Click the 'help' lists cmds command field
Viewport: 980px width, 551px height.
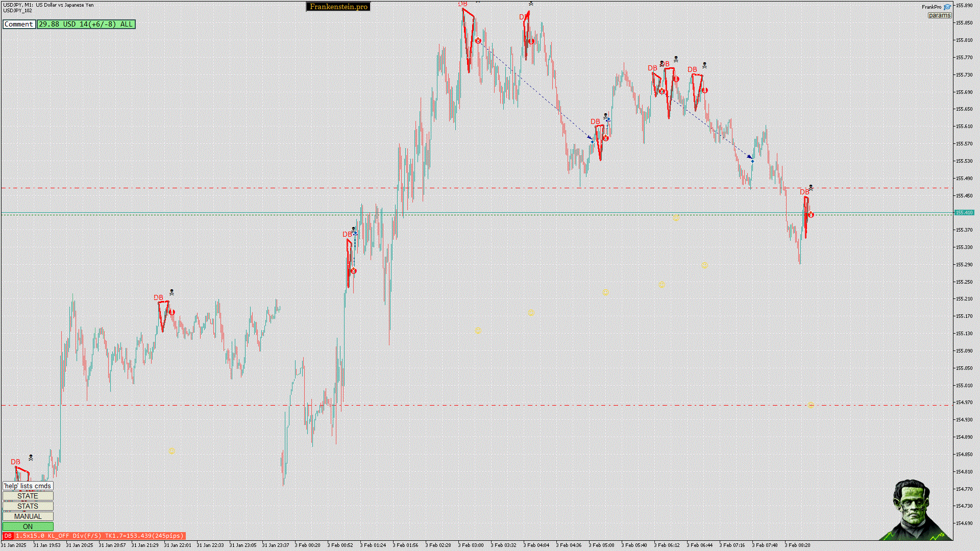[x=28, y=486]
